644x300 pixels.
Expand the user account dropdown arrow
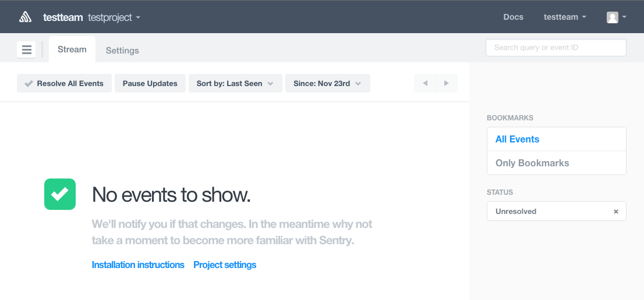click(624, 17)
